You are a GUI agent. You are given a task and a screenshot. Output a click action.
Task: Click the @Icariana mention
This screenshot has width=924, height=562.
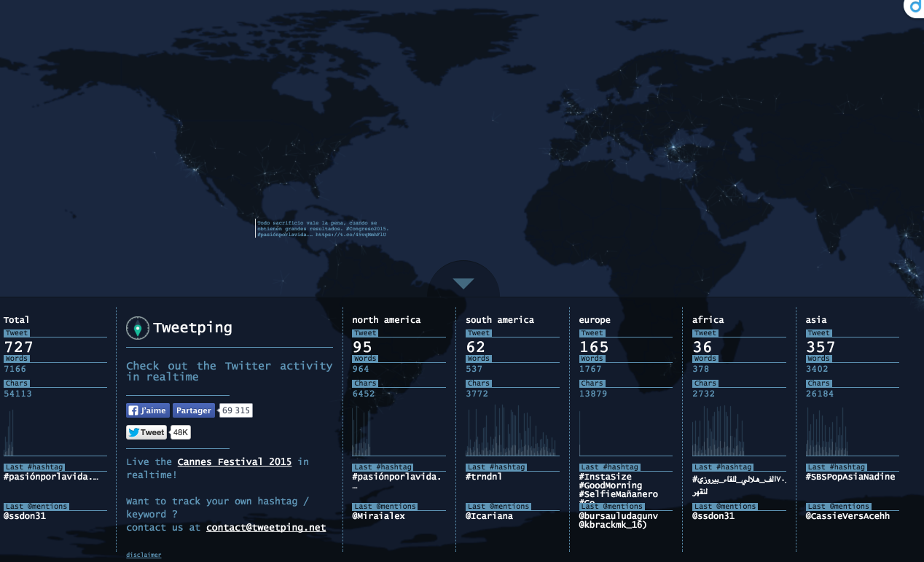tap(490, 516)
